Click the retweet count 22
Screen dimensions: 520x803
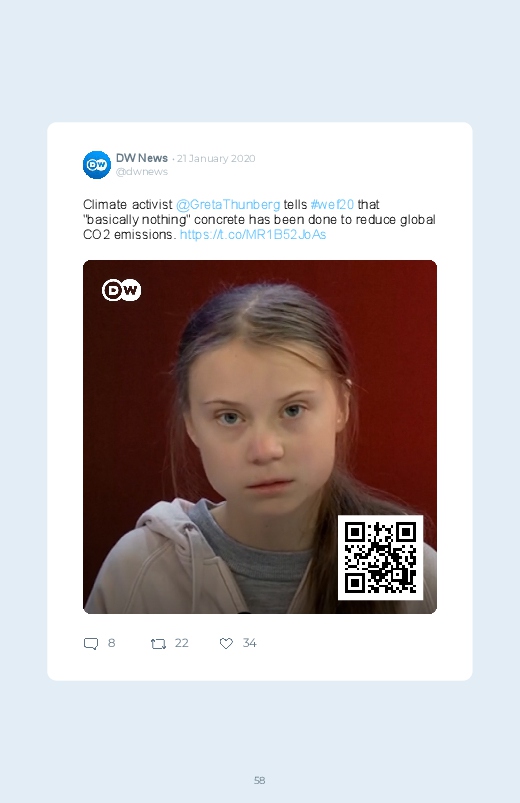click(x=181, y=643)
